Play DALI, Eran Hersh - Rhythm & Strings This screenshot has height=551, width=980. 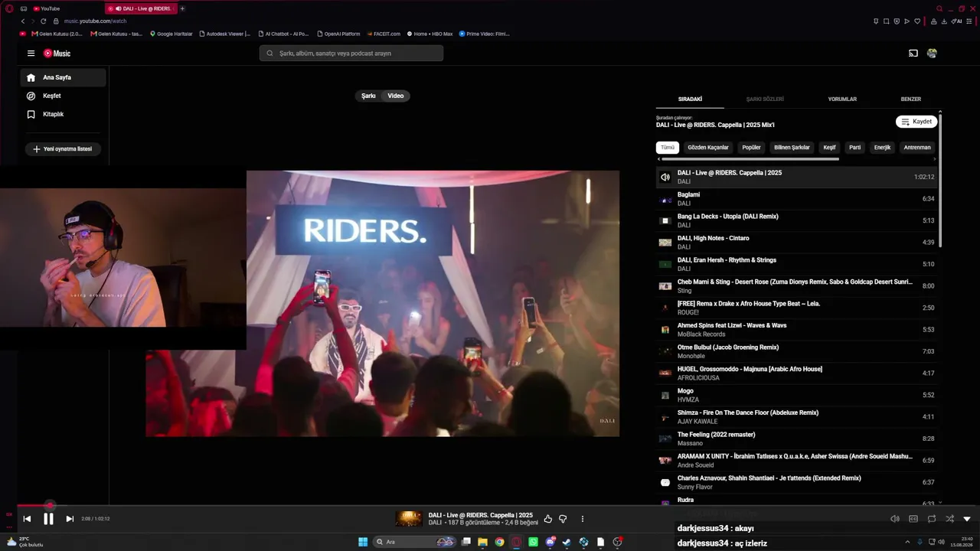click(x=796, y=264)
